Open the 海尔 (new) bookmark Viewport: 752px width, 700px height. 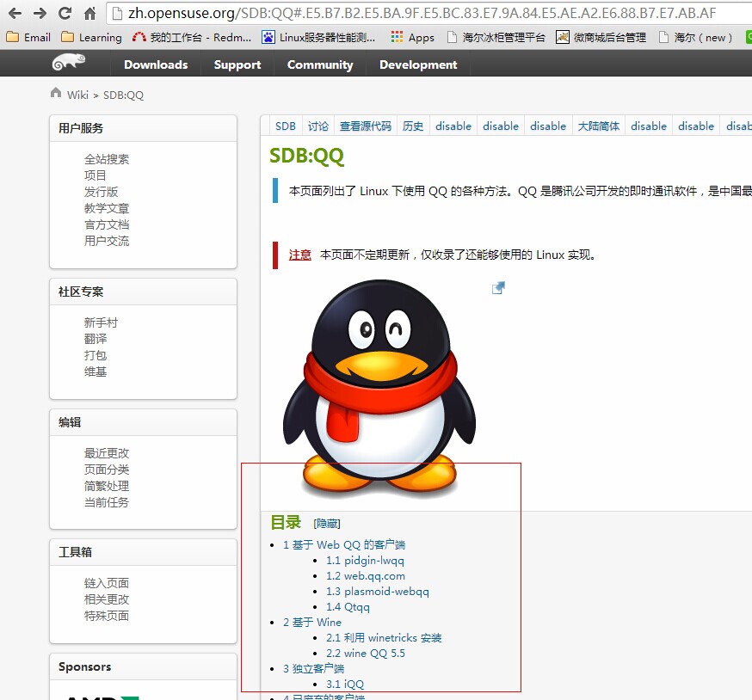tap(696, 37)
